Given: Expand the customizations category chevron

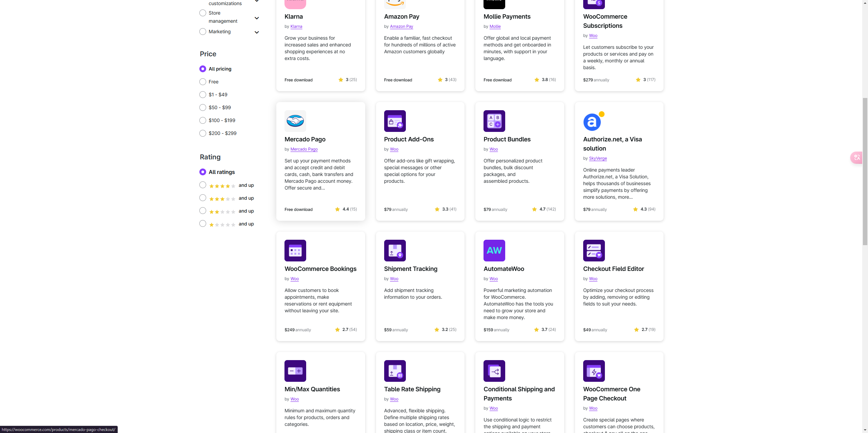Looking at the screenshot, I should 257,1.
